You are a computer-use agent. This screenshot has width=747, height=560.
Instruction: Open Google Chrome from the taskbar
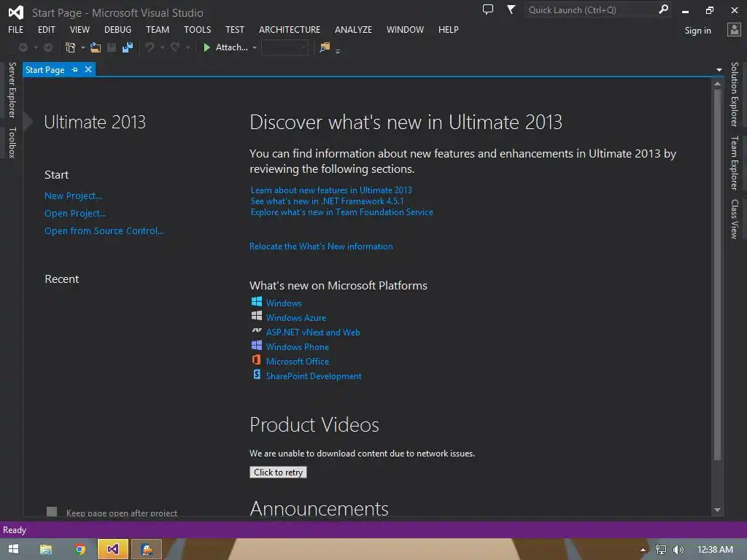pos(80,550)
